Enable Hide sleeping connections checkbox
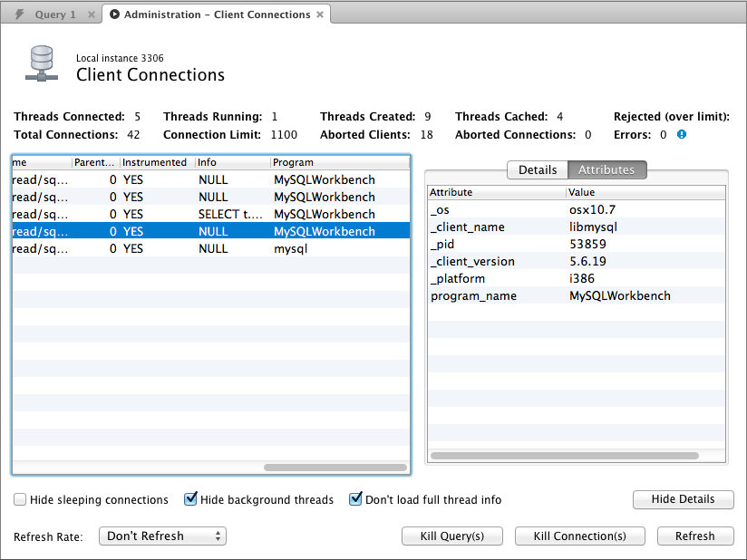747x560 pixels. point(20,499)
